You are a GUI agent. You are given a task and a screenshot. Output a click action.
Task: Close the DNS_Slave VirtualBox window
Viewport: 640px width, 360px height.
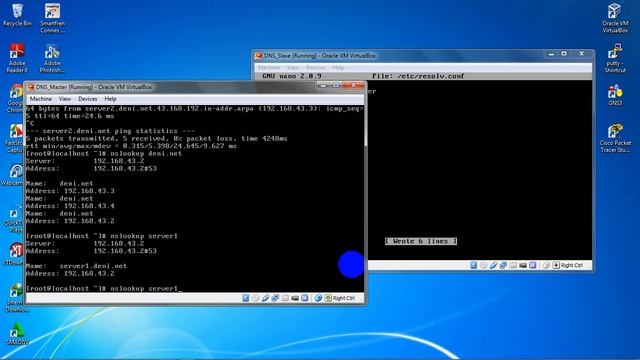point(582,54)
